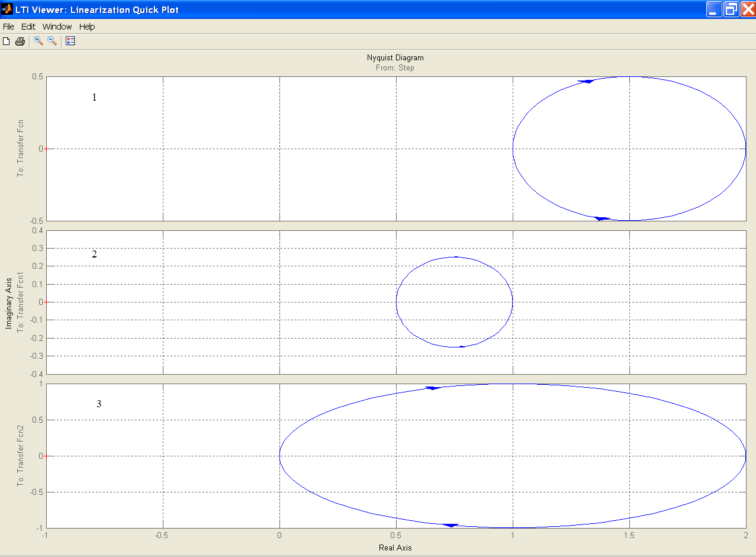Click the '-0.5' tick label on the real axis
The width and height of the screenshot is (756, 557).
coord(163,535)
